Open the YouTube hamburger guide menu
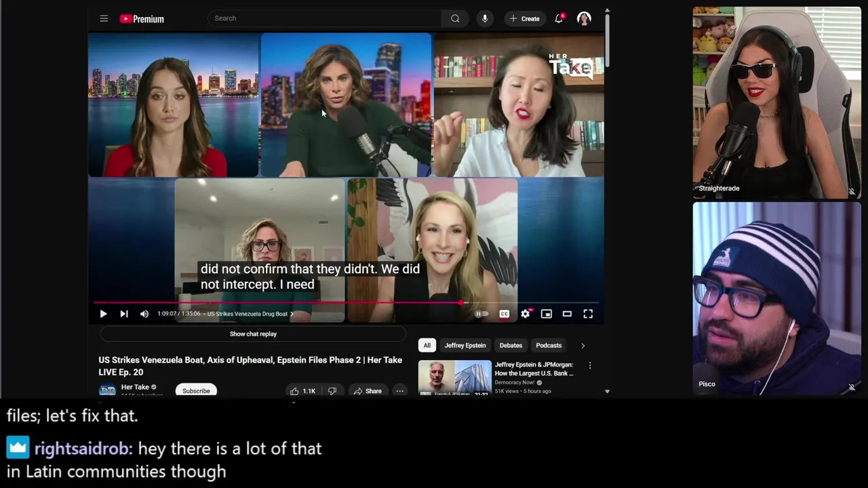This screenshot has height=488, width=868. click(104, 18)
